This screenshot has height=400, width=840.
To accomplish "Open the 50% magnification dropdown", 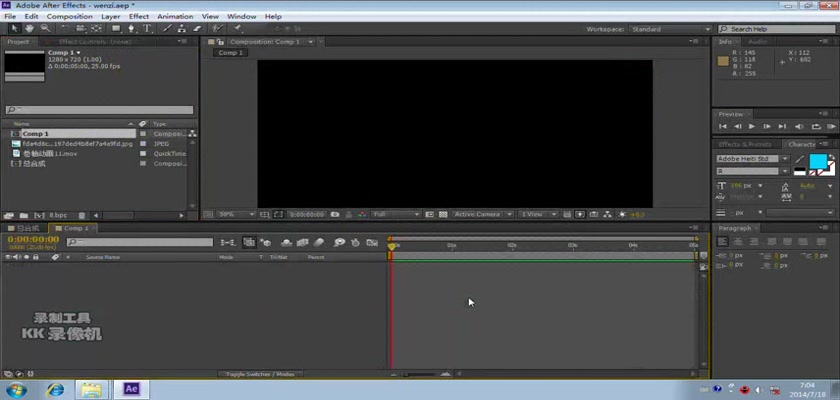I will point(237,214).
